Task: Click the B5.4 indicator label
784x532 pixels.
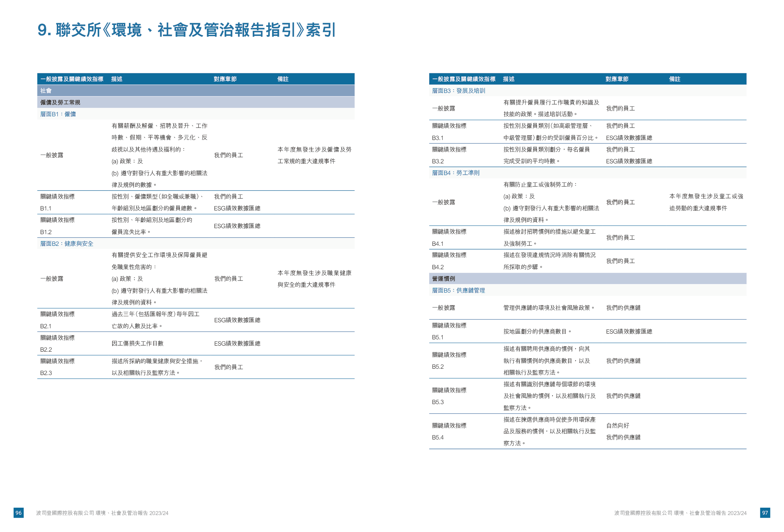Action: [438, 438]
